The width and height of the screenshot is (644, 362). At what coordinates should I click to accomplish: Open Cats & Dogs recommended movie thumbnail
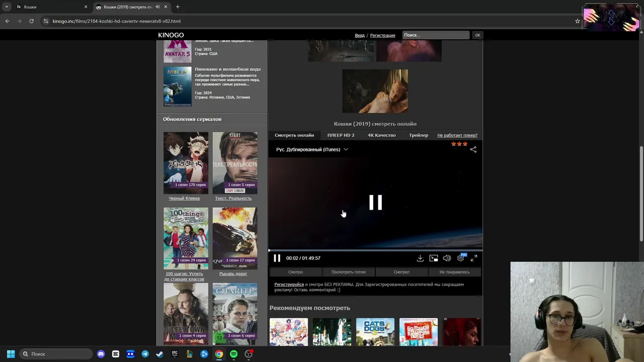point(375,332)
